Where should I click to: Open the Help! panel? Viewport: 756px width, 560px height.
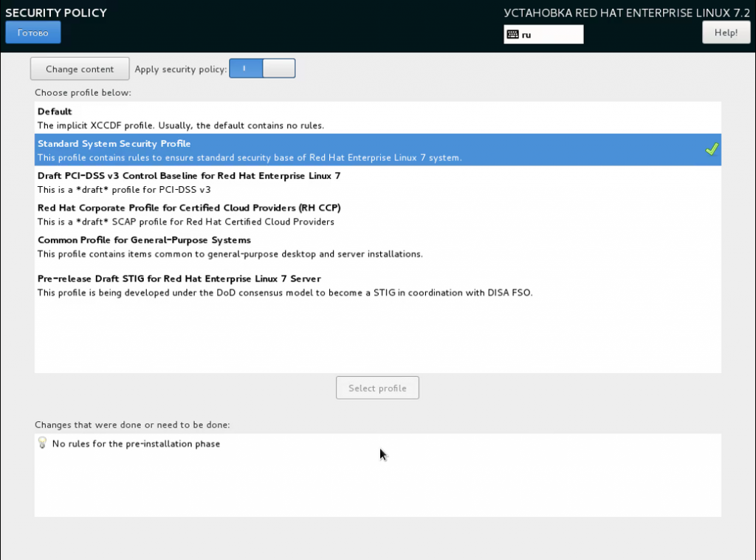726,32
